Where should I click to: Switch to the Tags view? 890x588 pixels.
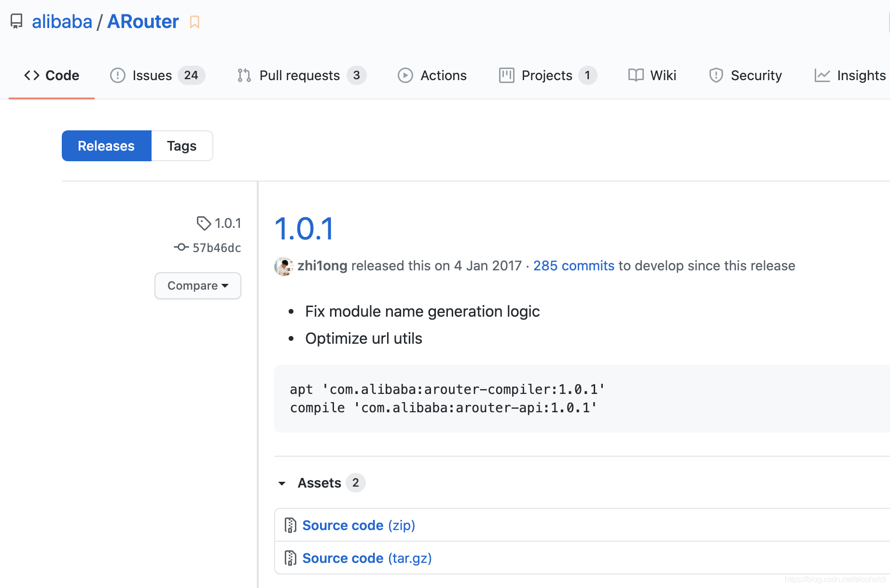pyautogui.click(x=182, y=146)
